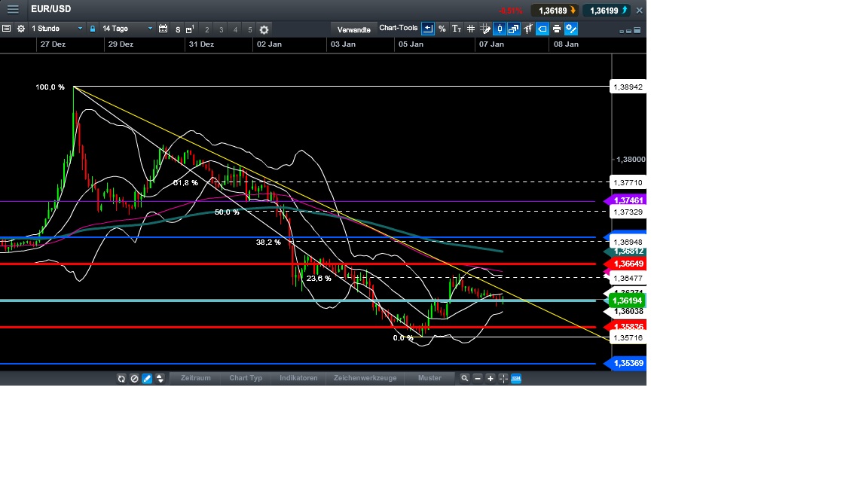Select the candlestick chart type icon
The height and width of the screenshot is (488, 868).
[x=500, y=29]
